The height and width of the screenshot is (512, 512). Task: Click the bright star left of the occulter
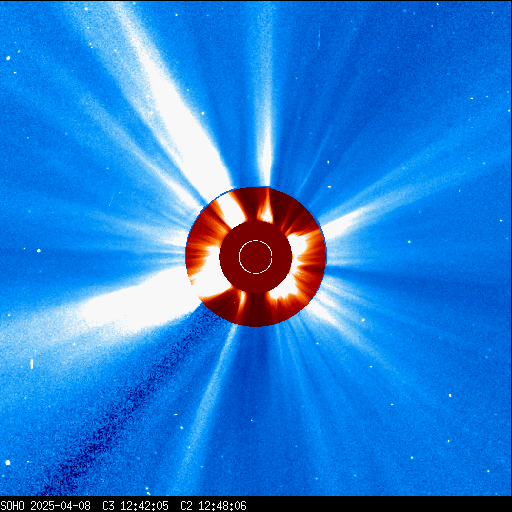39,250
